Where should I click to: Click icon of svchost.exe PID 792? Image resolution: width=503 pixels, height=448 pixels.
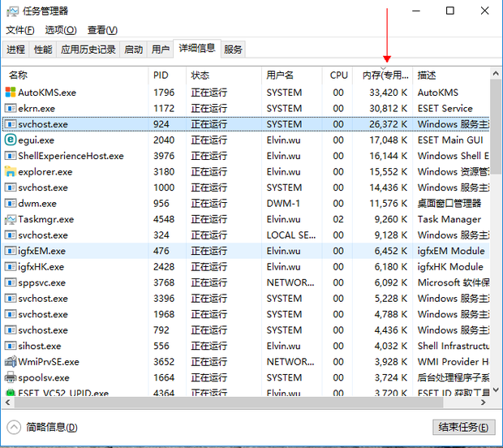point(11,330)
